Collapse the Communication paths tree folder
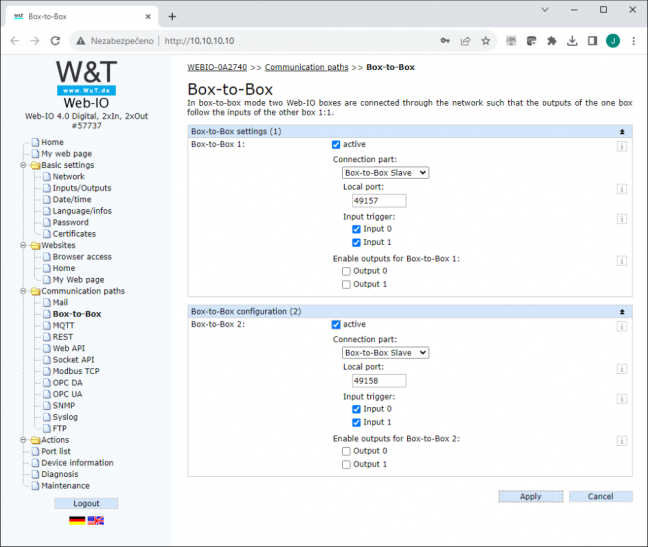 (23, 291)
